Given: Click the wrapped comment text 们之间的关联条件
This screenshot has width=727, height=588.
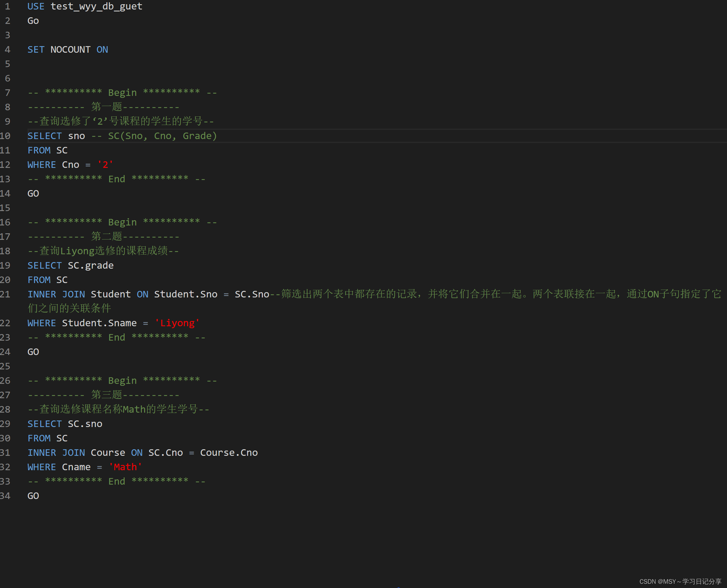Looking at the screenshot, I should point(69,309).
